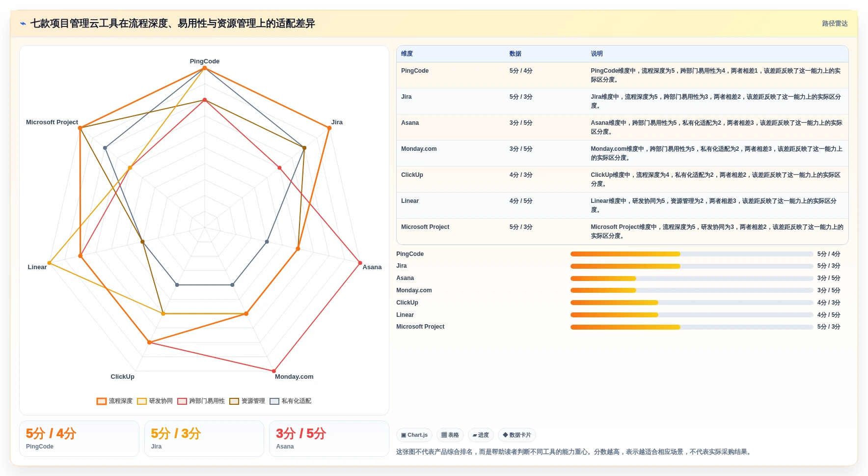Click the Monday.com table description text

717,153
